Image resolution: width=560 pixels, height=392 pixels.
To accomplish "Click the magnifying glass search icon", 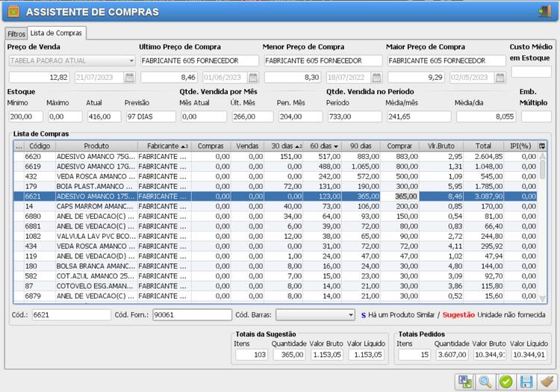I will coord(485,382).
